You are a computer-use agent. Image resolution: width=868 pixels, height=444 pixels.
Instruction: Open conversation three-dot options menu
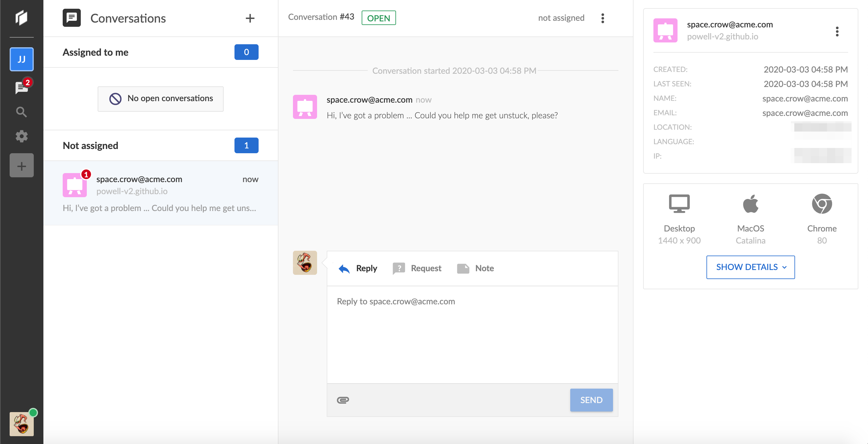[x=602, y=18]
